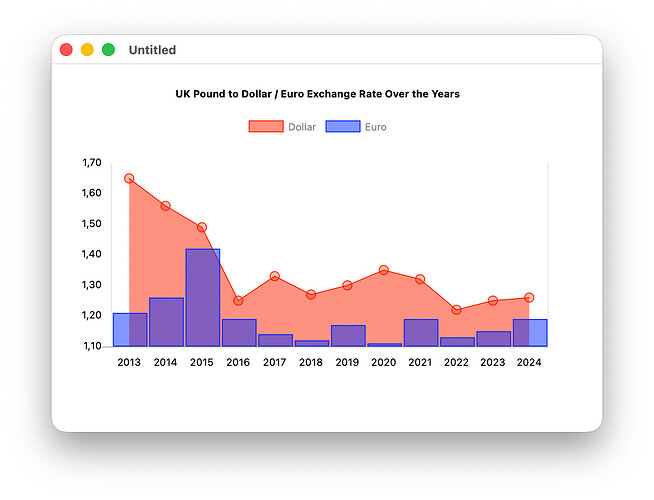Toggle the Euro dataset via legend label
The image size is (654, 500).
click(x=375, y=127)
